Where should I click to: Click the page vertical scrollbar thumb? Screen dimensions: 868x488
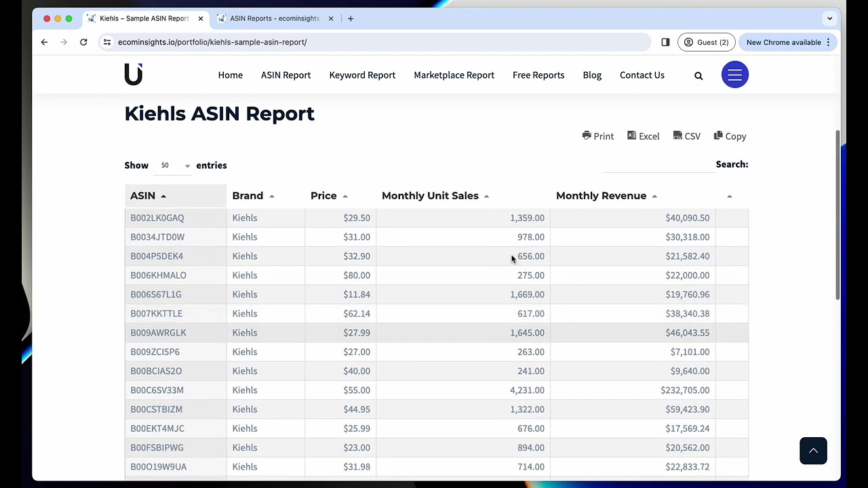[837, 216]
